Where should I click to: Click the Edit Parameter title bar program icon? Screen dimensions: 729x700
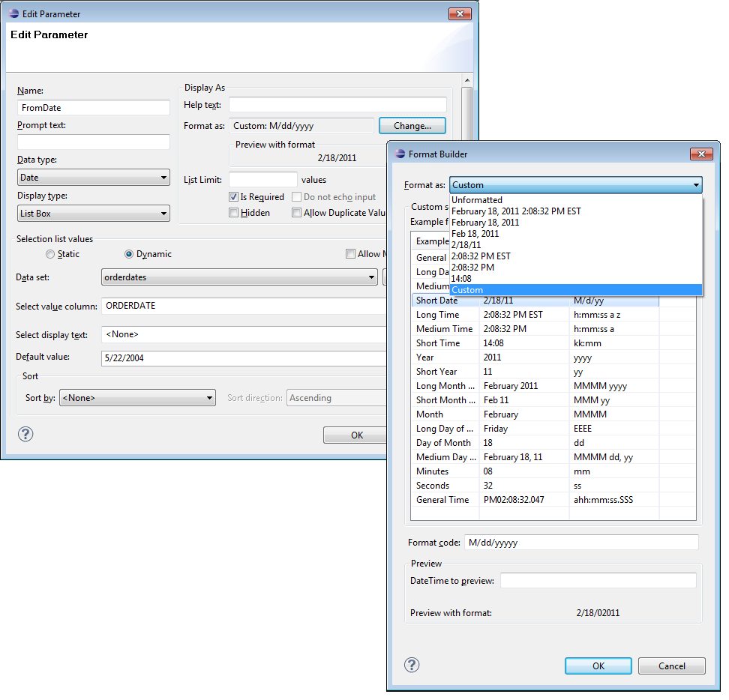[x=12, y=13]
